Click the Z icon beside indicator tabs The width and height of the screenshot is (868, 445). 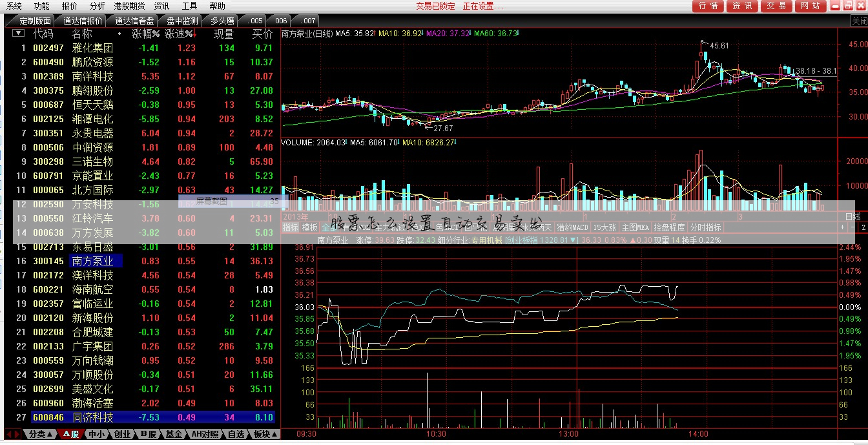click(863, 227)
